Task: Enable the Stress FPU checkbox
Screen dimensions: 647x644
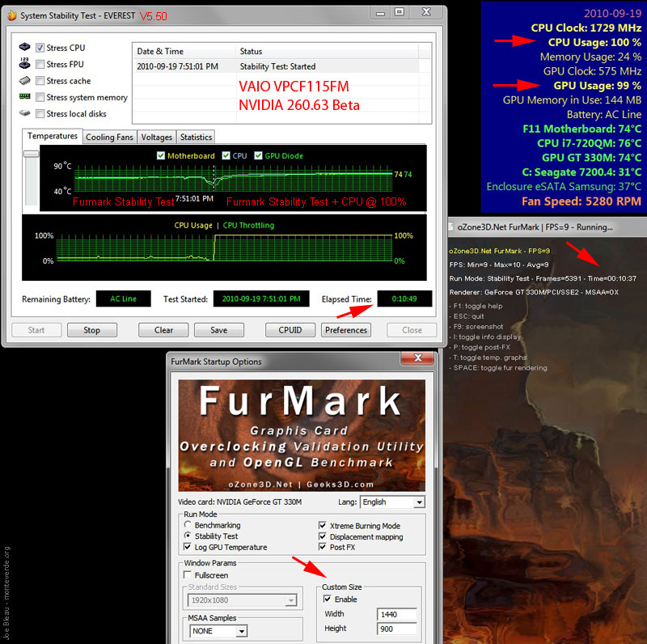Action: click(40, 65)
